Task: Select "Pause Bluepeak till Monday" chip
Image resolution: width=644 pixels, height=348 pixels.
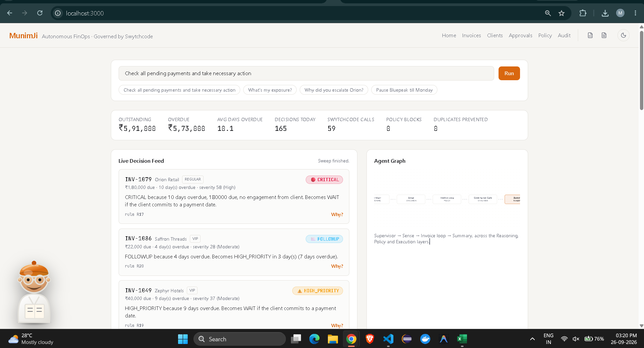Action: pyautogui.click(x=404, y=90)
